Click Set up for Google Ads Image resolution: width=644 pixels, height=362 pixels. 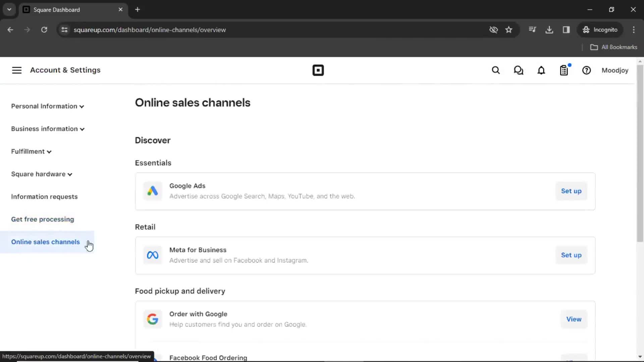tap(571, 191)
